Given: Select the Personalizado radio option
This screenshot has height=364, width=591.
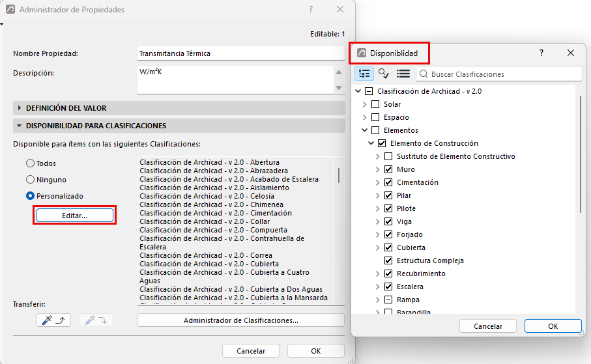Looking at the screenshot, I should click(x=30, y=196).
